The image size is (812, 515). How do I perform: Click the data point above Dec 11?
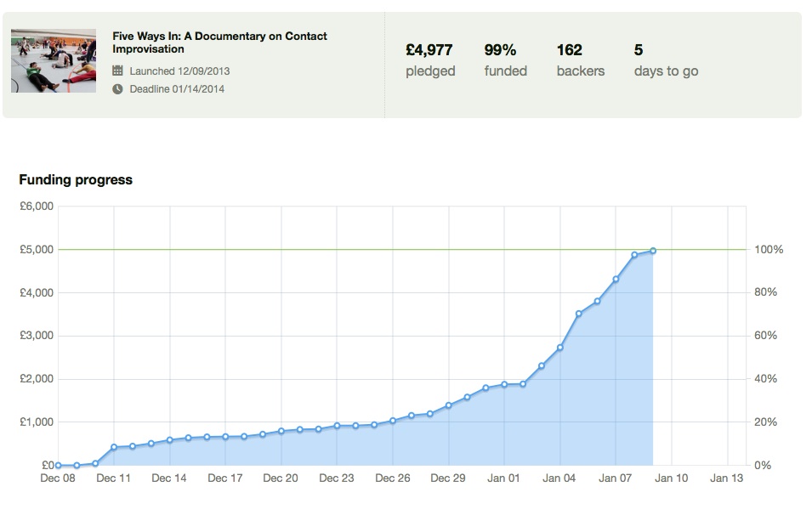(x=114, y=447)
